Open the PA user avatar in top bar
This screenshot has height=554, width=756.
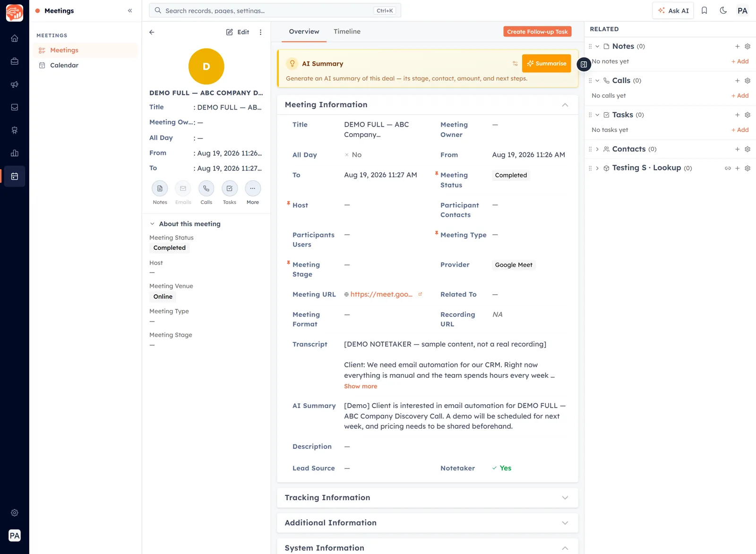coord(742,10)
